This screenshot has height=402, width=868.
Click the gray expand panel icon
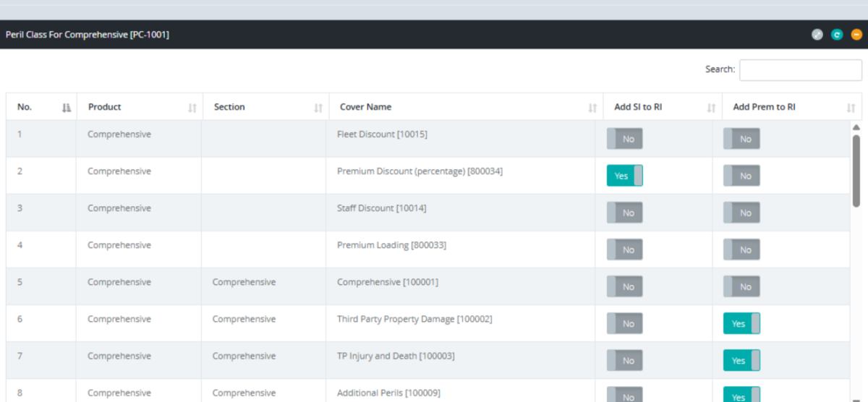point(817,34)
